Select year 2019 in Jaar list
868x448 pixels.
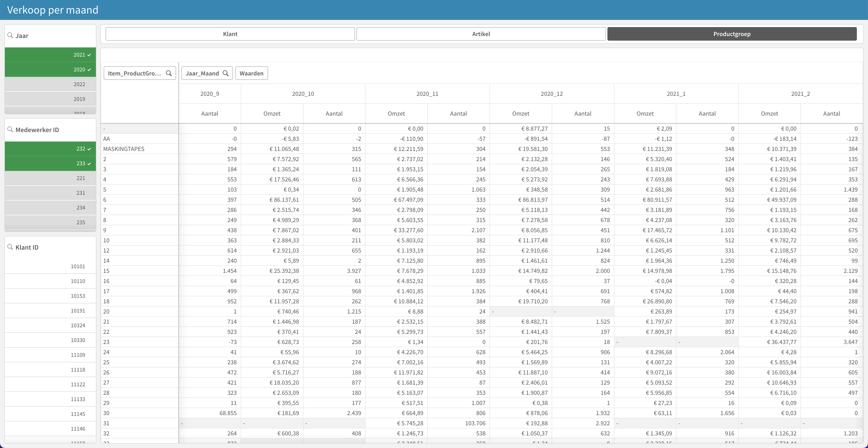tap(51, 99)
